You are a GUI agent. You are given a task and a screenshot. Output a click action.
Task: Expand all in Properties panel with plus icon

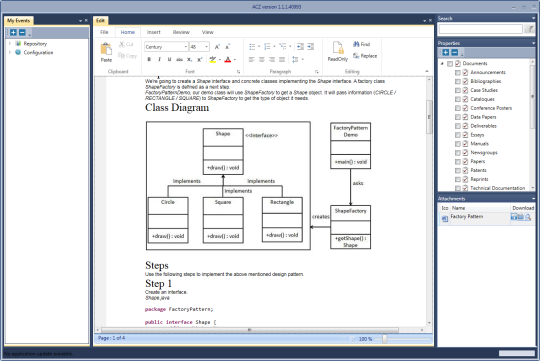(446, 52)
